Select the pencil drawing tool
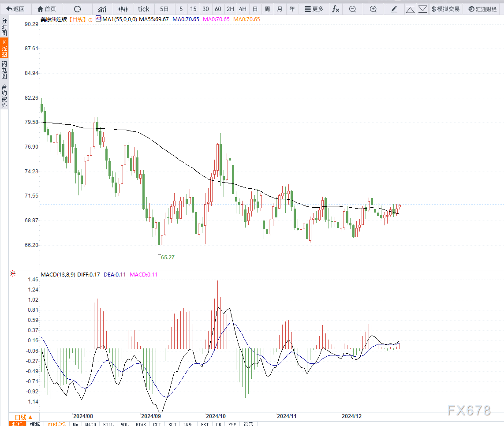 pos(394,9)
